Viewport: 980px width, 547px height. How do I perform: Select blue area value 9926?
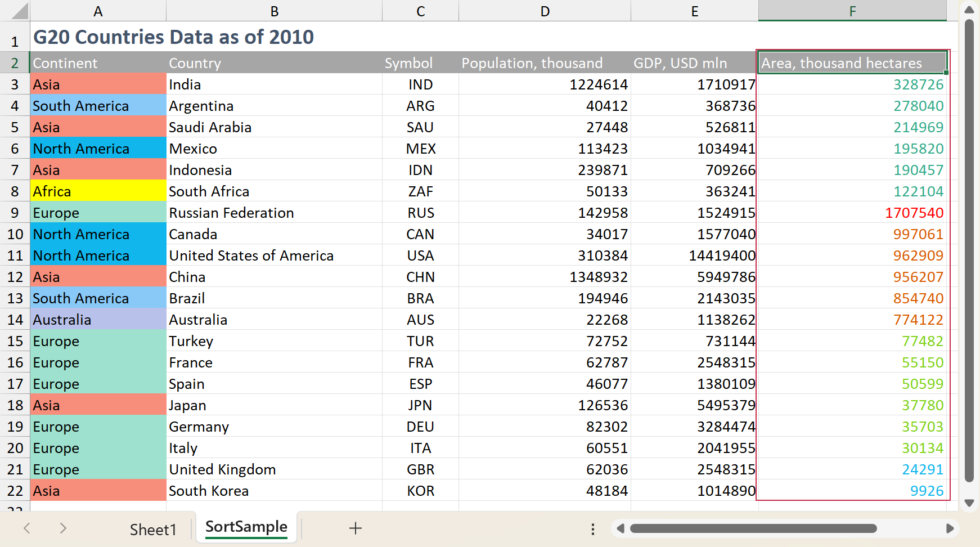(852, 491)
